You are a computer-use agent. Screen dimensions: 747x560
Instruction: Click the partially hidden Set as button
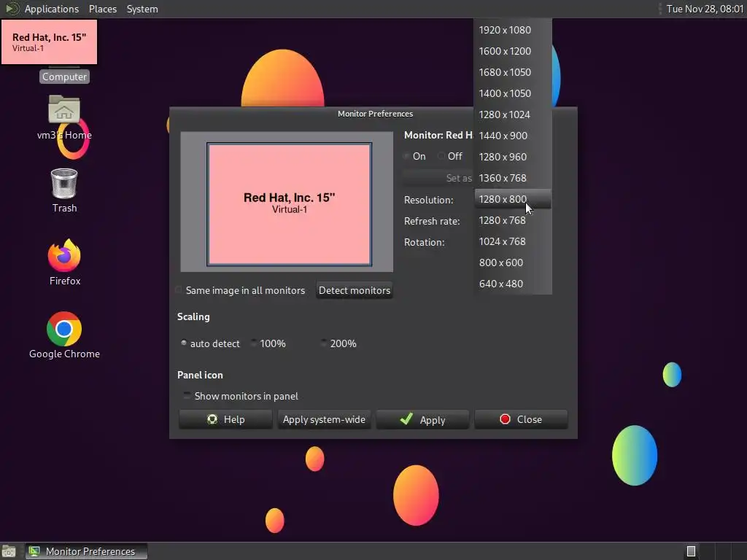438,178
